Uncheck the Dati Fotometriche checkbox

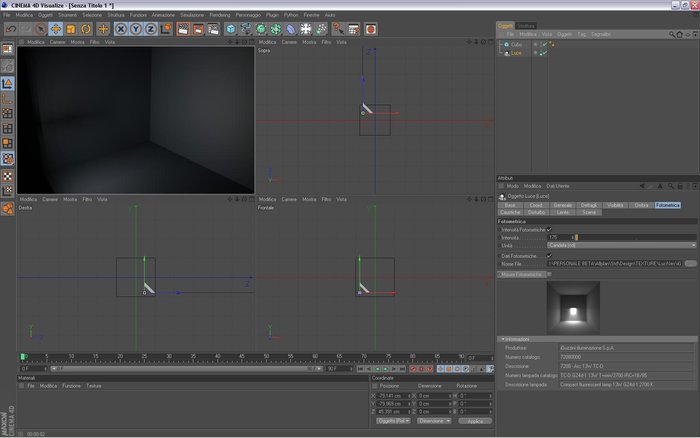(x=549, y=256)
